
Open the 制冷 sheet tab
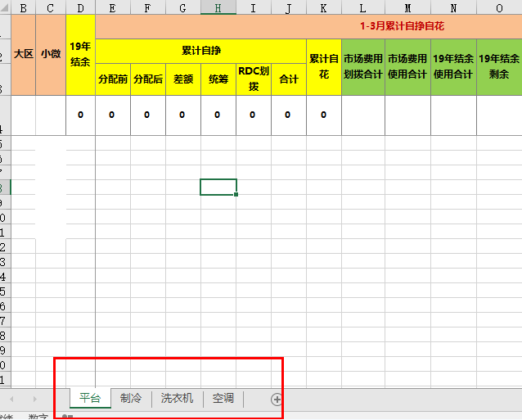131,398
